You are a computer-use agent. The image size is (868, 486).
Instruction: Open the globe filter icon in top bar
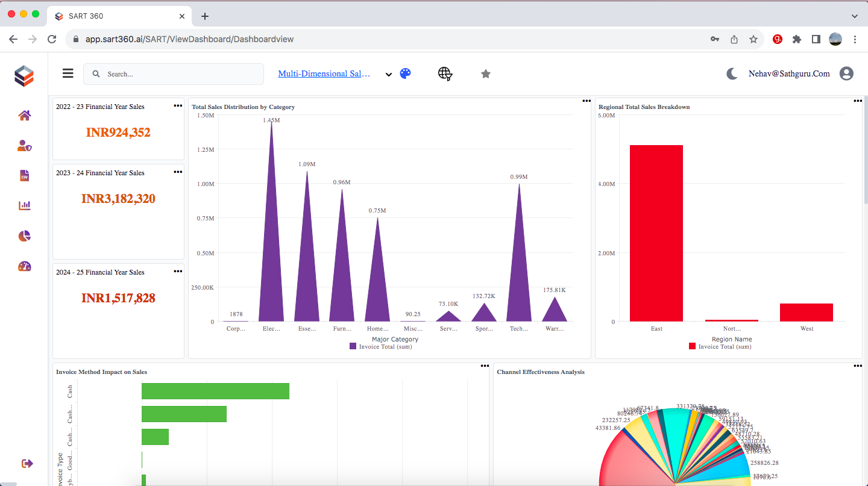445,73
